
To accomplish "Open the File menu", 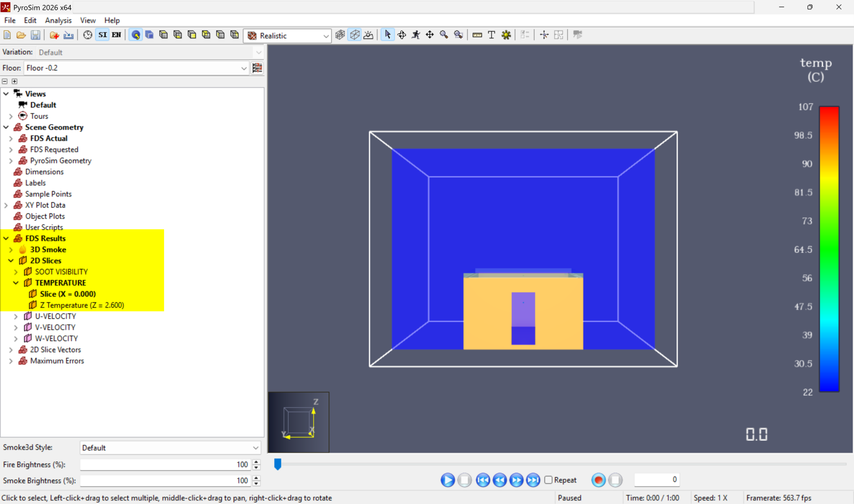I will point(10,20).
